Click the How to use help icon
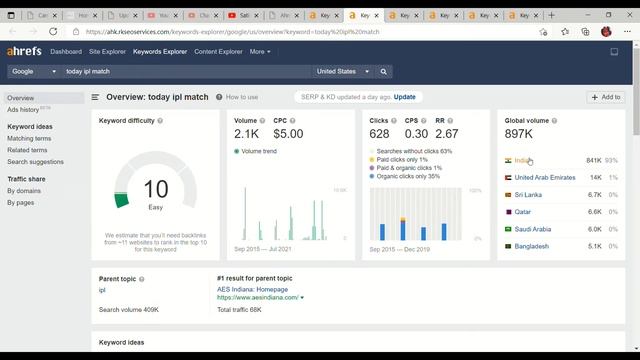 (x=219, y=97)
